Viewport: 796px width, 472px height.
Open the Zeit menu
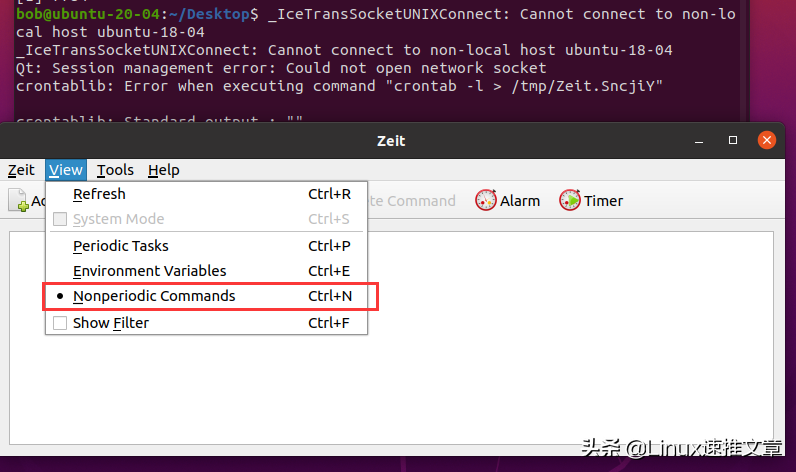point(21,170)
